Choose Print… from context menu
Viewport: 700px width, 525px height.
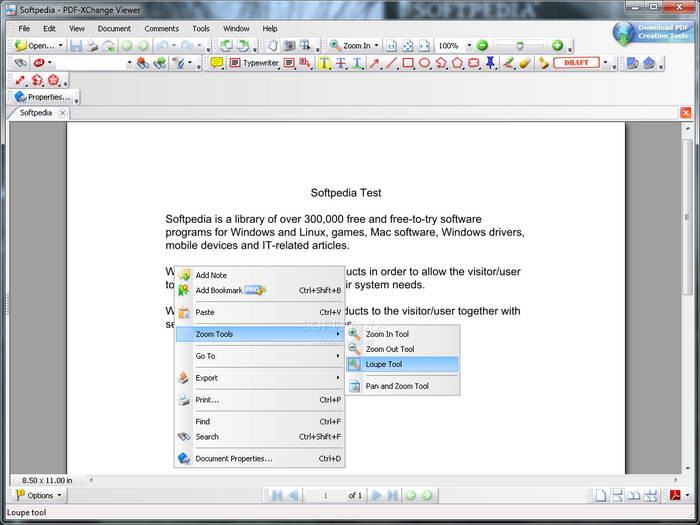[260, 400]
